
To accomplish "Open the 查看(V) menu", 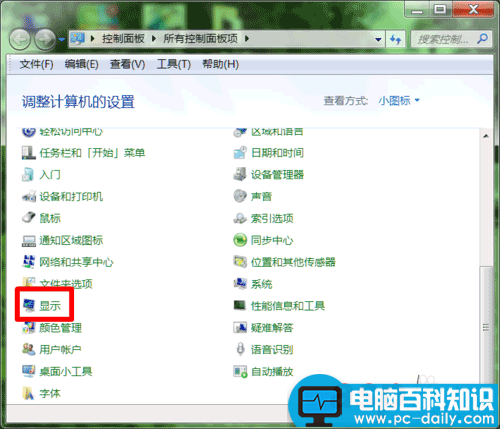I will [128, 64].
